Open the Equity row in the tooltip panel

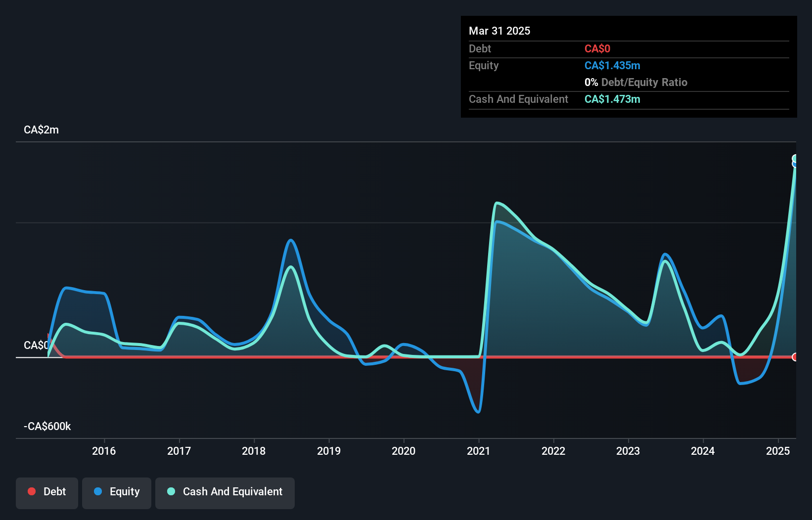(483, 65)
